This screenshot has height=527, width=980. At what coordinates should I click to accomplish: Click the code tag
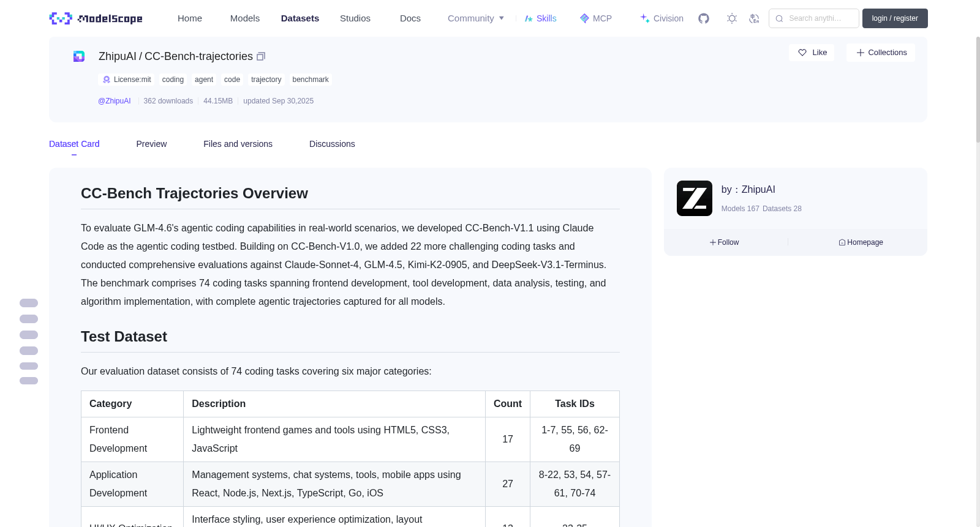tap(232, 80)
